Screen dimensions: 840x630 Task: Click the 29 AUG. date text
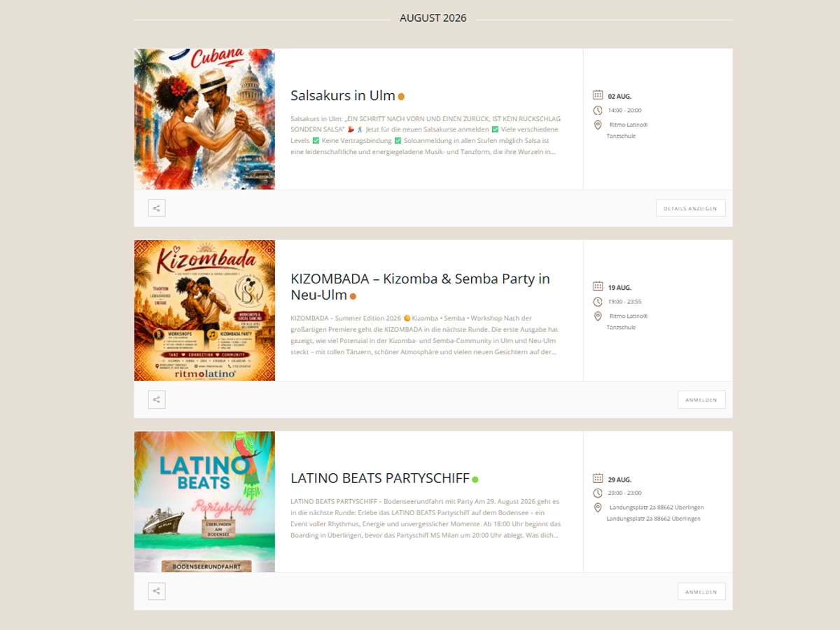pos(619,479)
